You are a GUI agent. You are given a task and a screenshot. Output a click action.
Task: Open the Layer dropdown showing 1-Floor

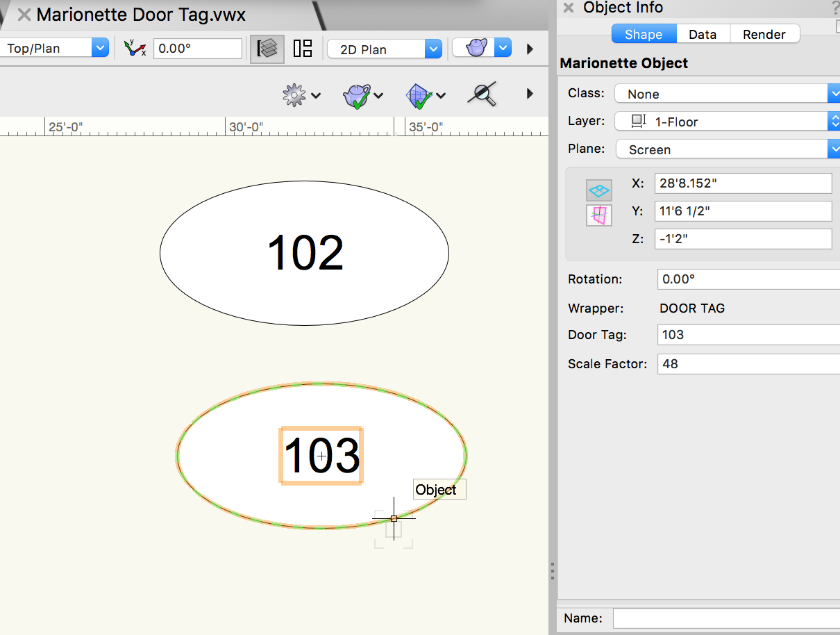pyautogui.click(x=727, y=122)
